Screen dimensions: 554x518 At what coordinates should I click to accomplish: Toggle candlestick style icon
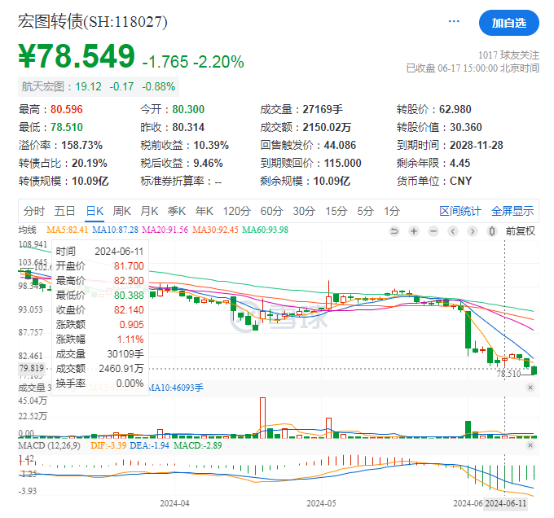[x=491, y=231]
